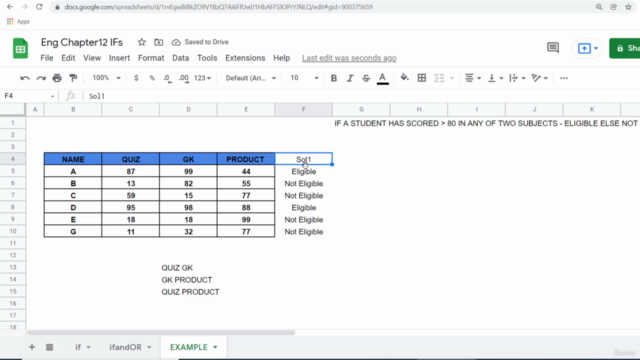Click the browser bookmark star icon
The height and width of the screenshot is (360, 640).
pos(629,7)
